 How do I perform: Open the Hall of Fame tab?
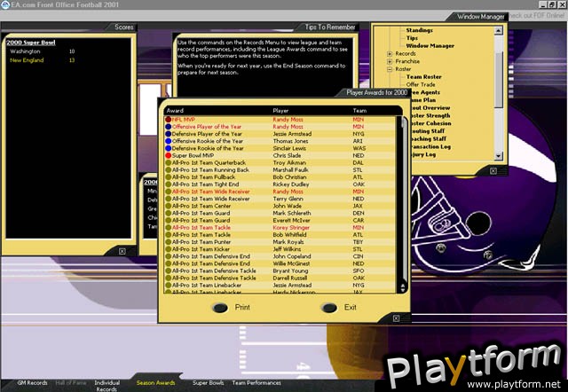(71, 382)
